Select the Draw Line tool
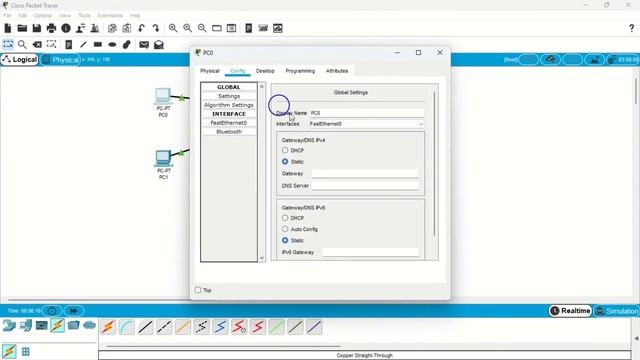Screen dimensions: 640x360 pos(83,44)
